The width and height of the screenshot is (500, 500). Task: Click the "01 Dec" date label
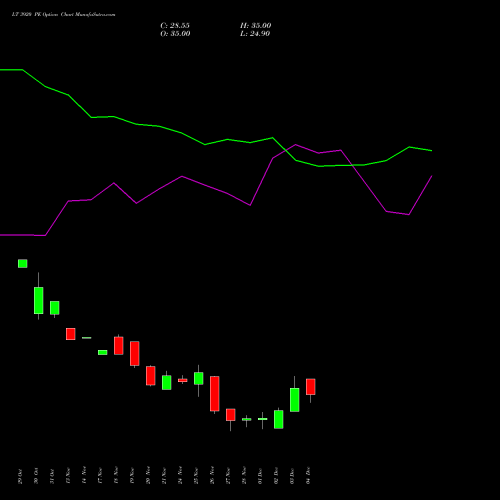[260, 476]
